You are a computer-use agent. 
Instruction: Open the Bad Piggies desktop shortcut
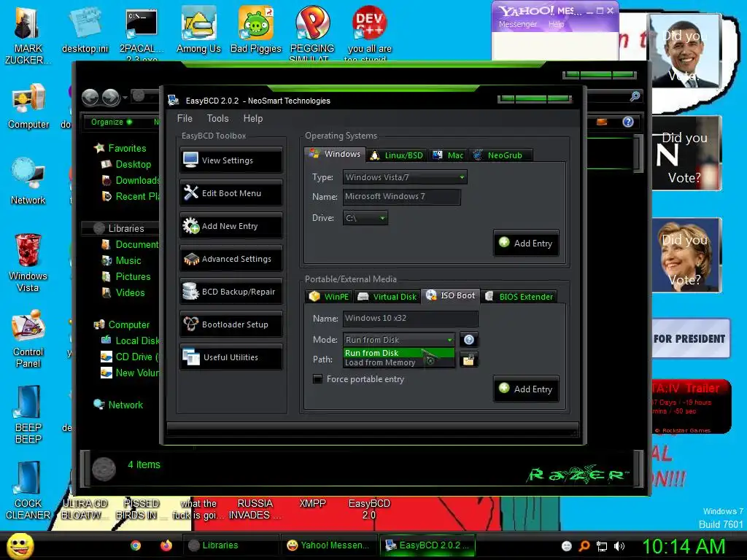coord(256,31)
